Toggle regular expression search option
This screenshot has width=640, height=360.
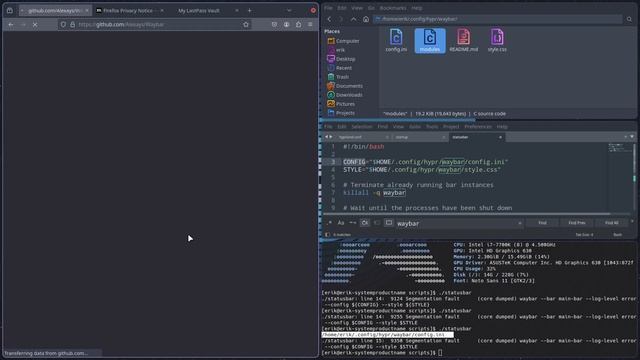click(330, 223)
